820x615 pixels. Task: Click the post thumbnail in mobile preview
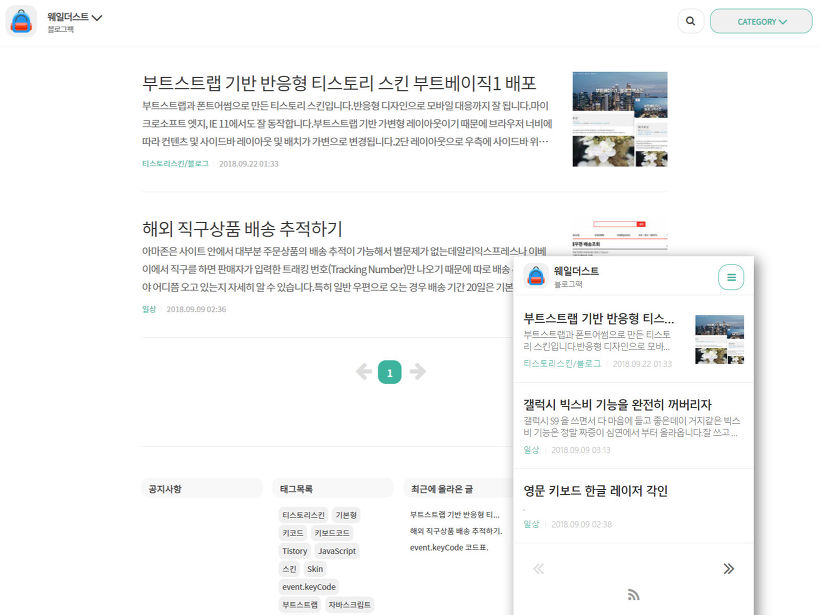tap(720, 339)
